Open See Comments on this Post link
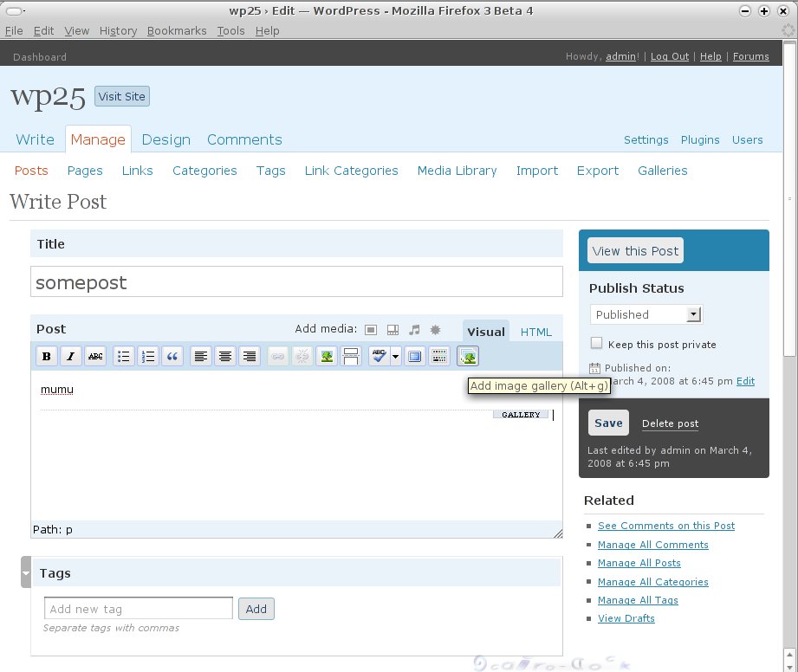 (x=666, y=526)
